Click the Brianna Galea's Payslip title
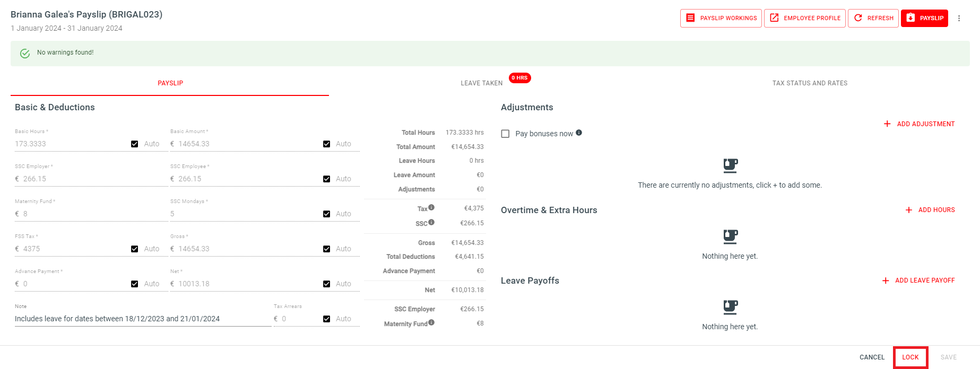This screenshot has height=369, width=980. 86,14
